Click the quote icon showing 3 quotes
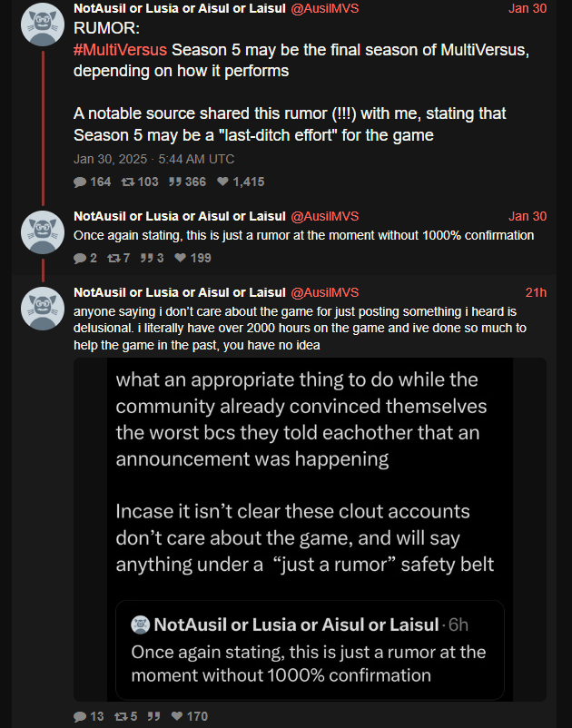 (147, 258)
